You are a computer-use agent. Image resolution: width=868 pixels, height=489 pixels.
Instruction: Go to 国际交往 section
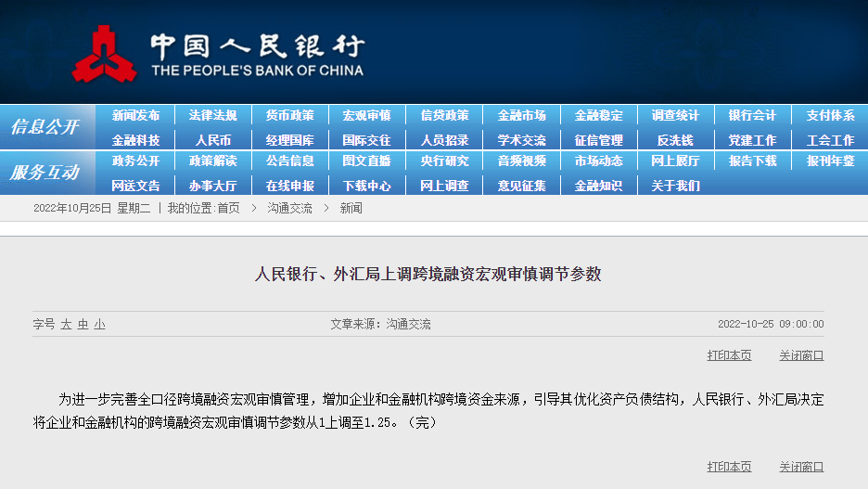pos(366,140)
